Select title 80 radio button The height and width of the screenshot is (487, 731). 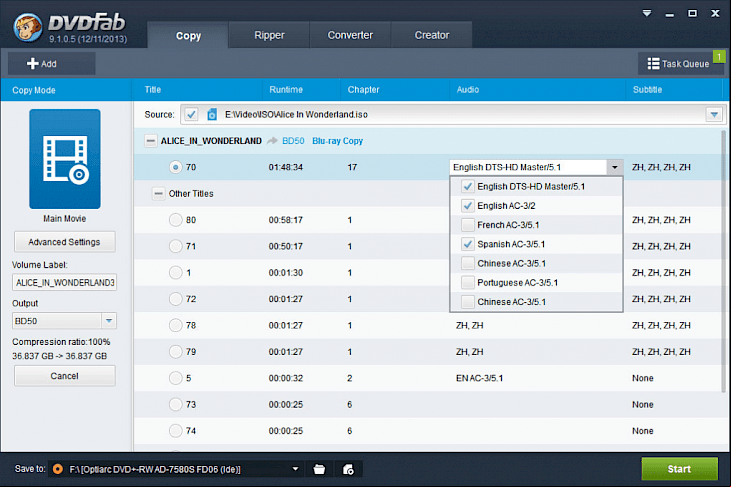tap(175, 220)
